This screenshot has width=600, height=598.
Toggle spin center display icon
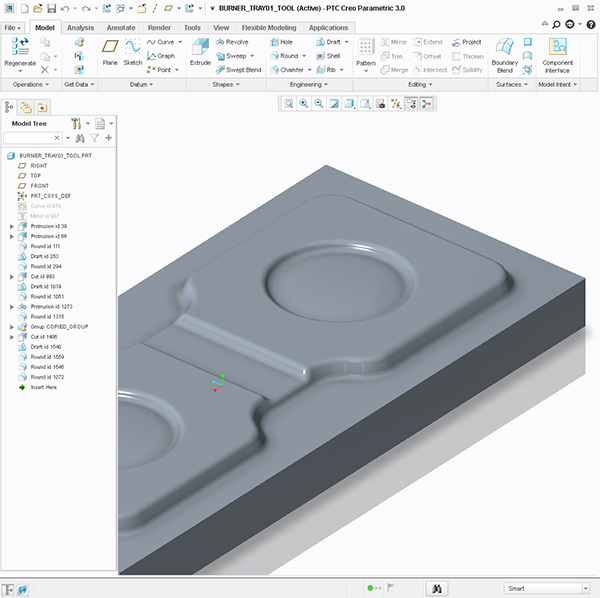click(426, 104)
